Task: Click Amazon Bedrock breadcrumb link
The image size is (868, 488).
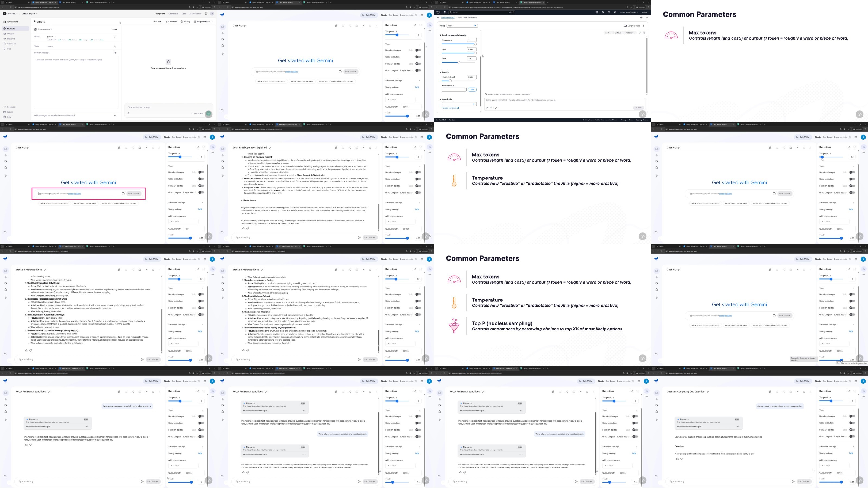Action: 448,18
